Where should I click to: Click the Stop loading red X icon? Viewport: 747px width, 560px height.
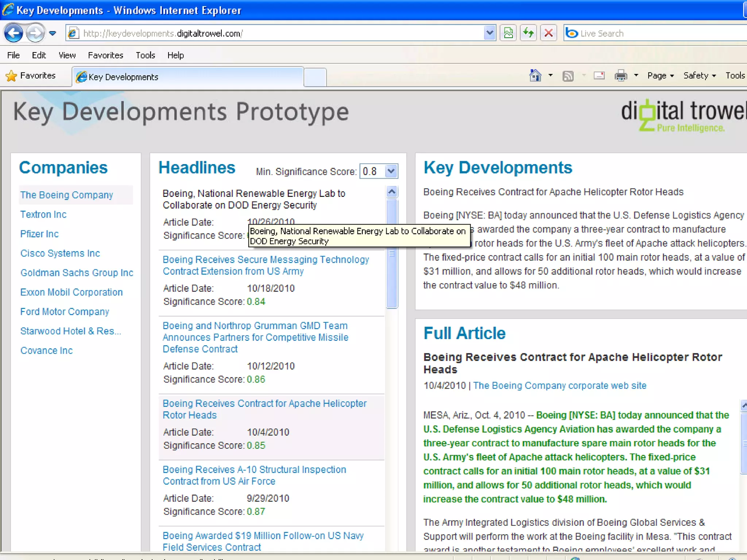548,33
